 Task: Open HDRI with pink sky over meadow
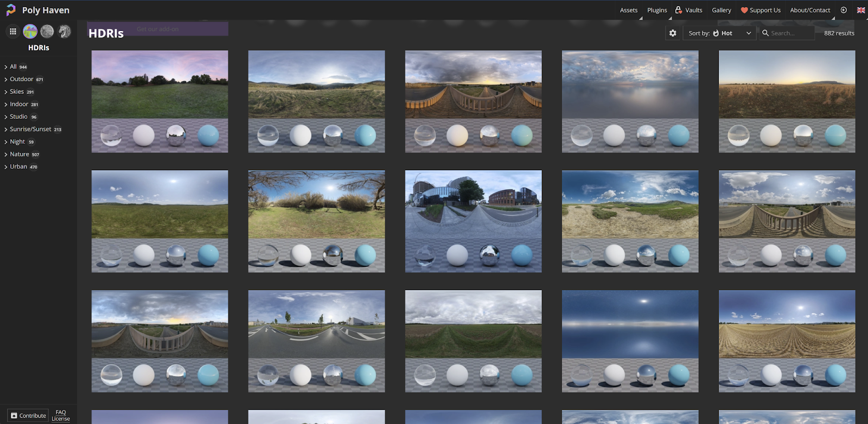point(159,101)
